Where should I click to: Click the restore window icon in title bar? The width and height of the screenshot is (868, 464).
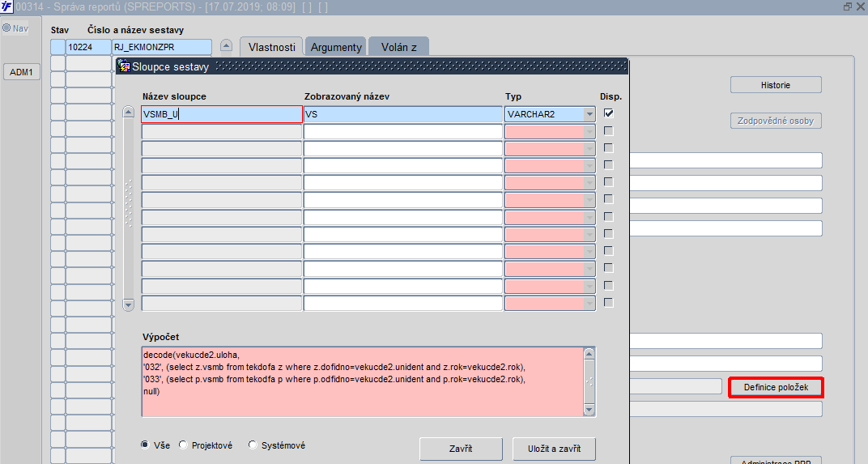(x=848, y=6)
